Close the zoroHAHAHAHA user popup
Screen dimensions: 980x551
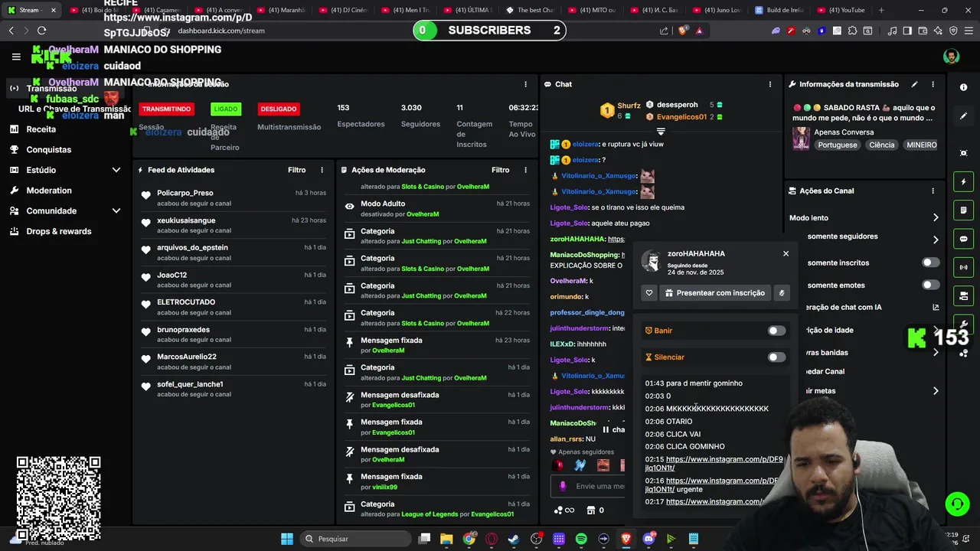pyautogui.click(x=786, y=253)
